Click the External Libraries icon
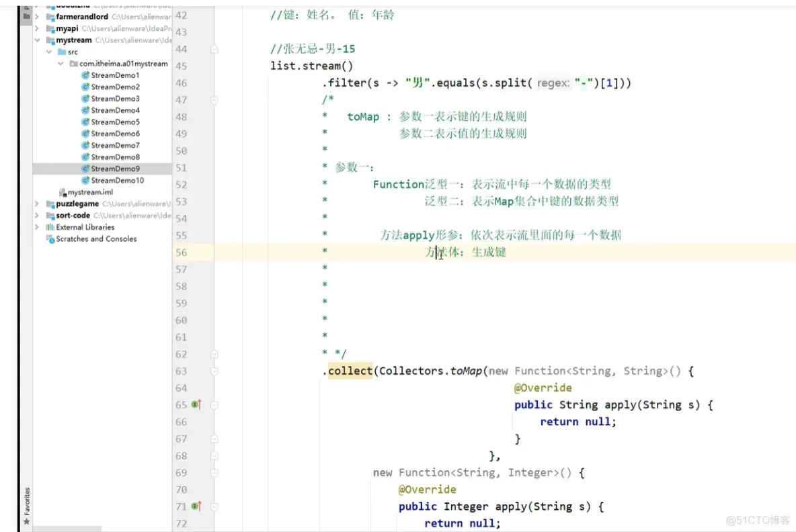The image size is (796, 532). pos(50,227)
